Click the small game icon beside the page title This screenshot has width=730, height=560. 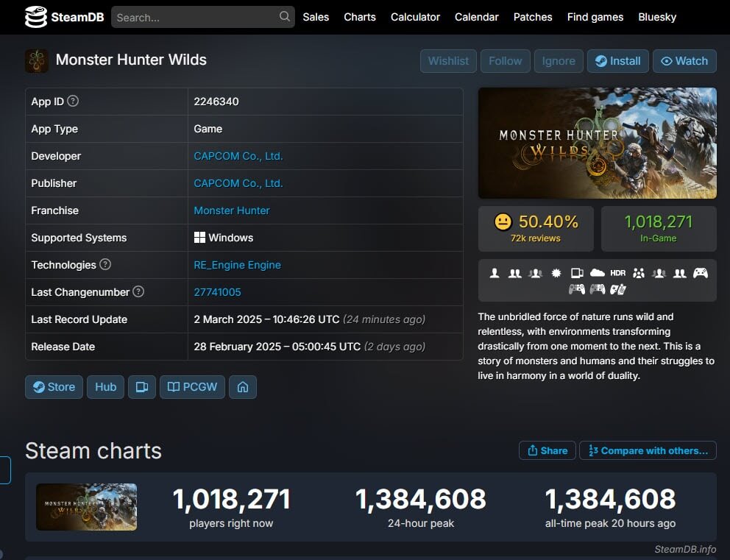point(37,61)
